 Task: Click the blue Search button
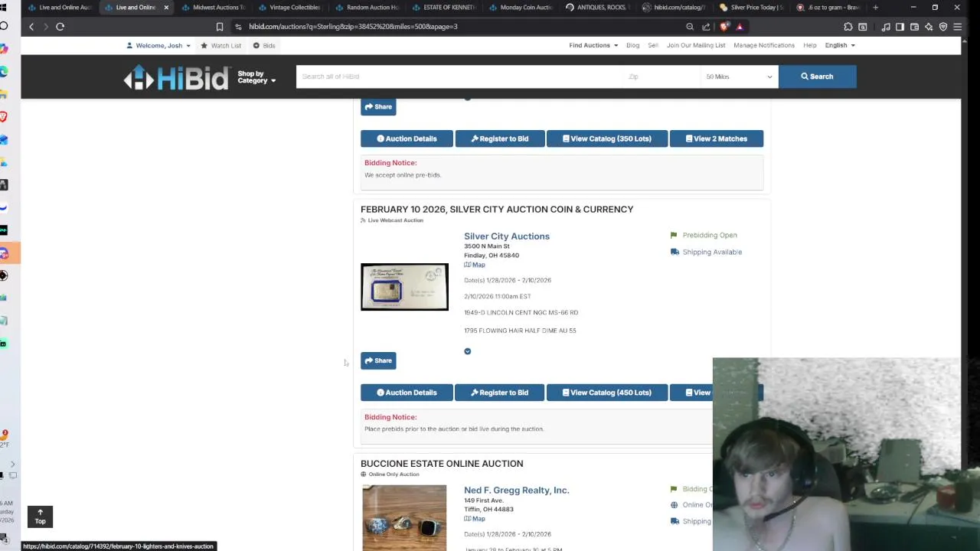[817, 77]
